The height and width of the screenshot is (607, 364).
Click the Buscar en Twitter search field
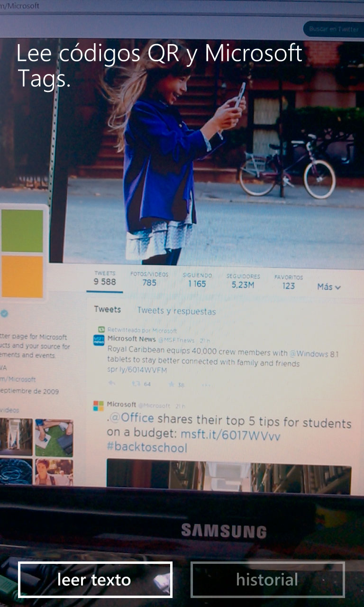point(333,29)
